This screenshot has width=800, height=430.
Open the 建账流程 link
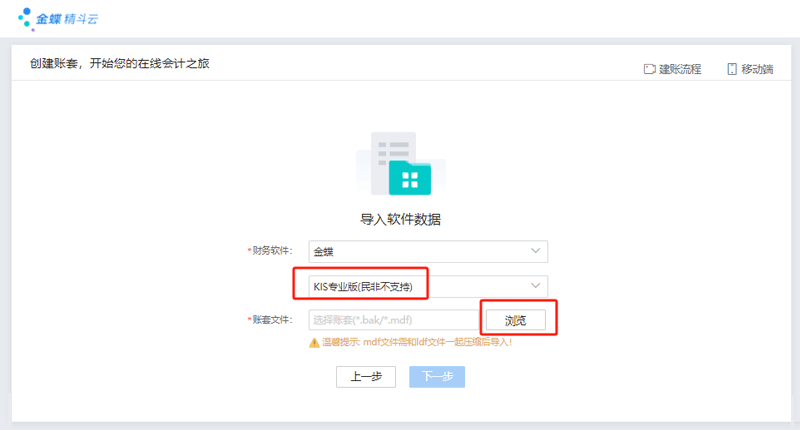(672, 69)
